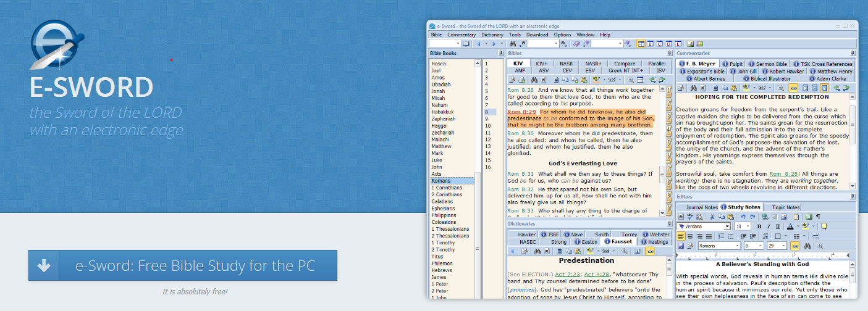
Task: Toggle the link-sync button in Commentaries toolbar
Action: coord(793,88)
